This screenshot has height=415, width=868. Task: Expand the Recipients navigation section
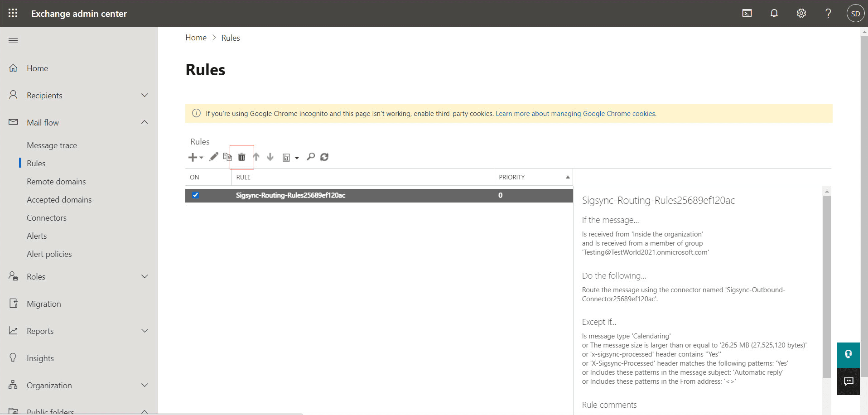[x=145, y=95]
